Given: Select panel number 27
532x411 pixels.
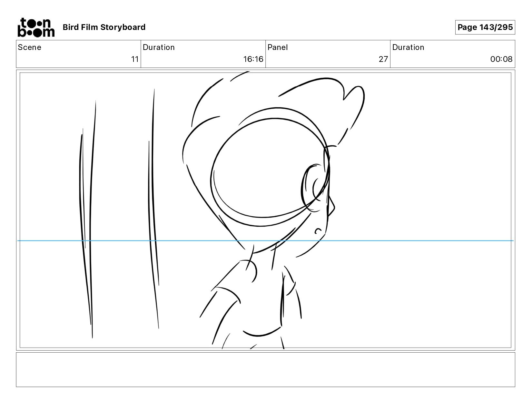Looking at the screenshot, I should (x=383, y=59).
